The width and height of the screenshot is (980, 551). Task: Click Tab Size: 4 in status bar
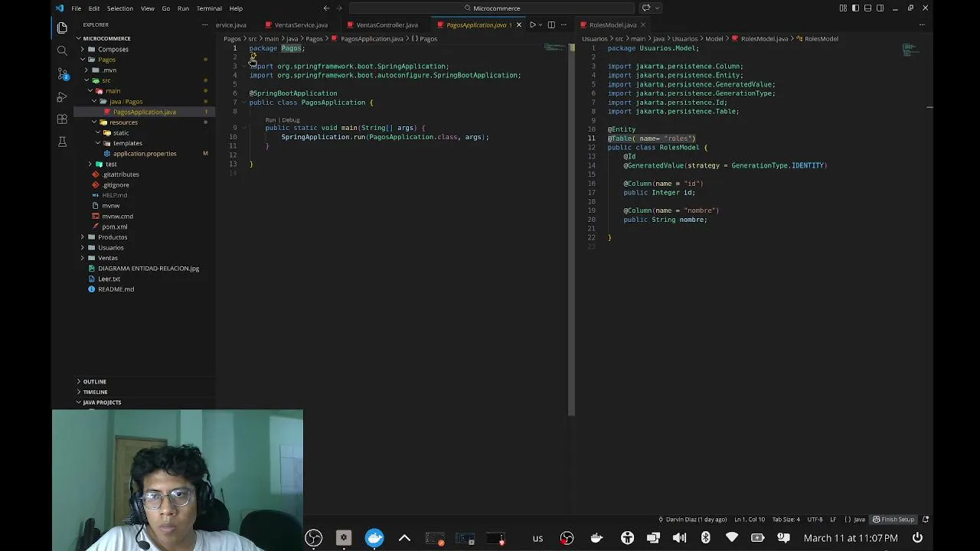click(x=786, y=520)
